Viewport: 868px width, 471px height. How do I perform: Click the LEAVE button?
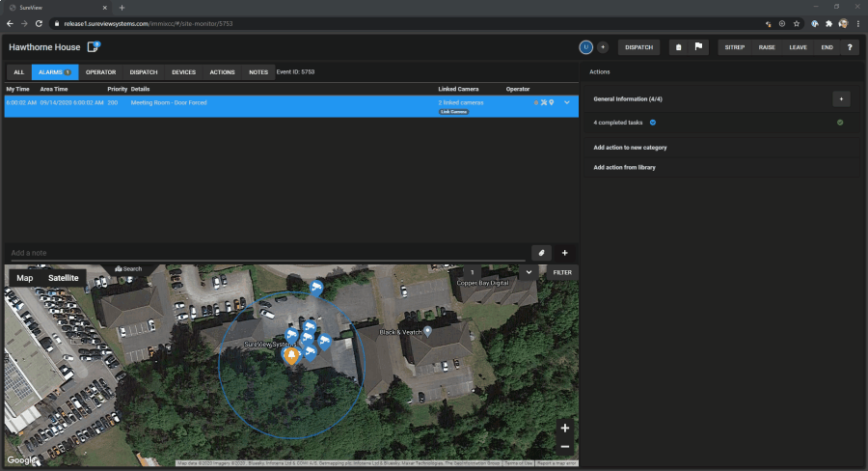(x=798, y=47)
